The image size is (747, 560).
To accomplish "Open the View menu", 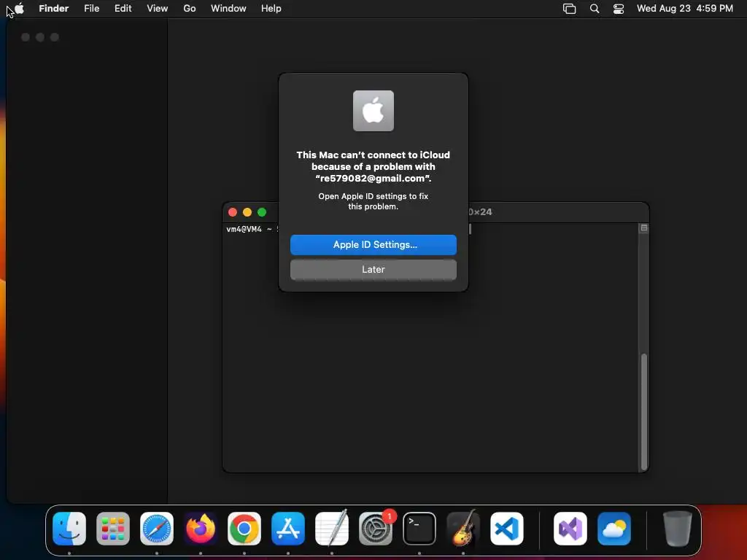I will (158, 9).
